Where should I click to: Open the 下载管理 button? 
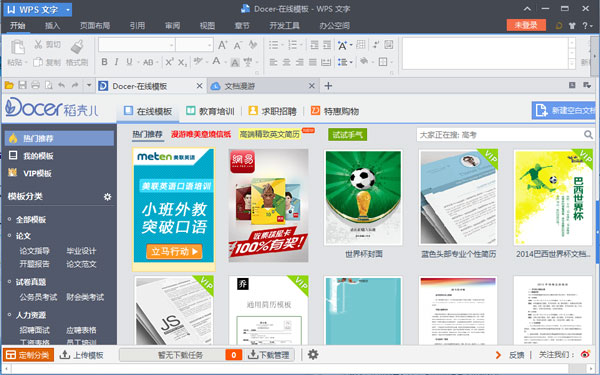click(269, 355)
